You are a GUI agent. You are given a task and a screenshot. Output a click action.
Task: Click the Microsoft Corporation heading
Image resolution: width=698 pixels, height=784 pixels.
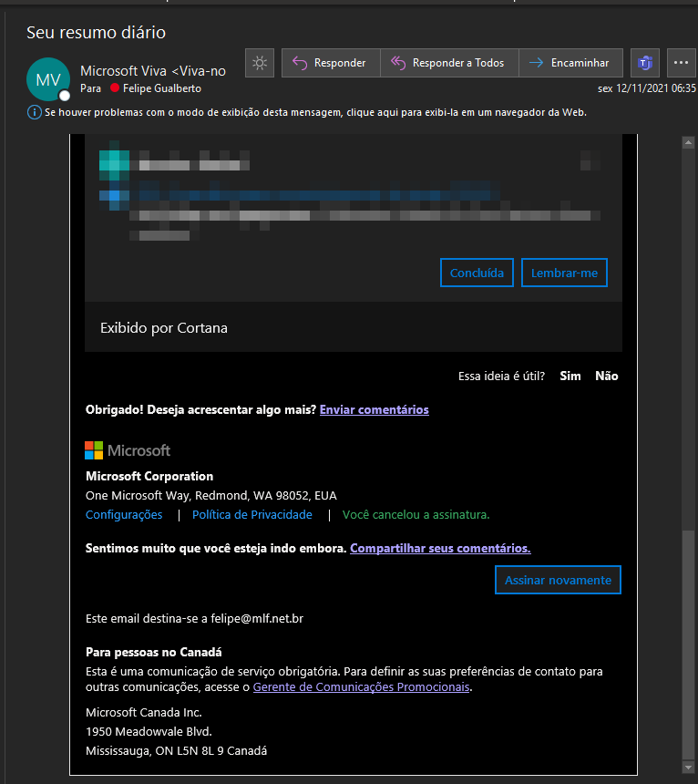tap(149, 477)
